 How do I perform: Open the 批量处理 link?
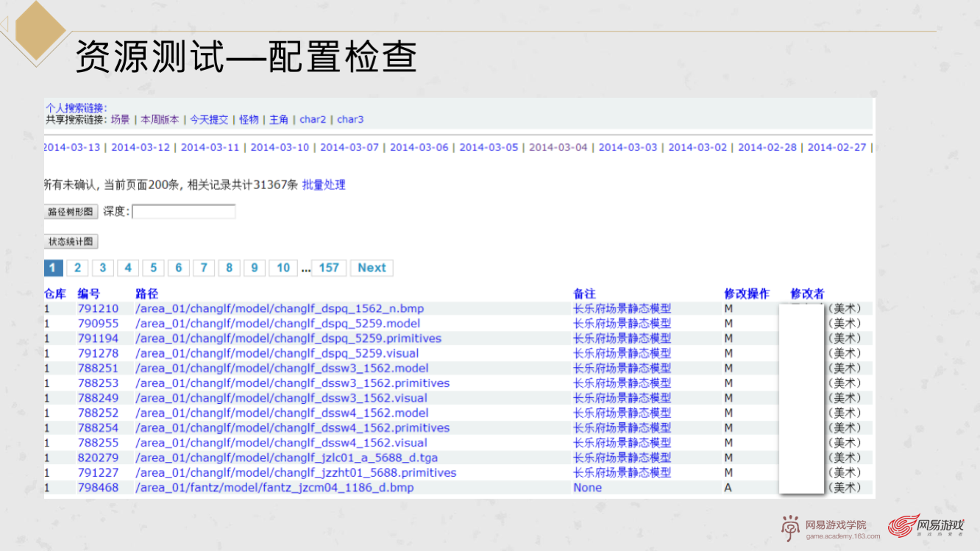(x=324, y=185)
